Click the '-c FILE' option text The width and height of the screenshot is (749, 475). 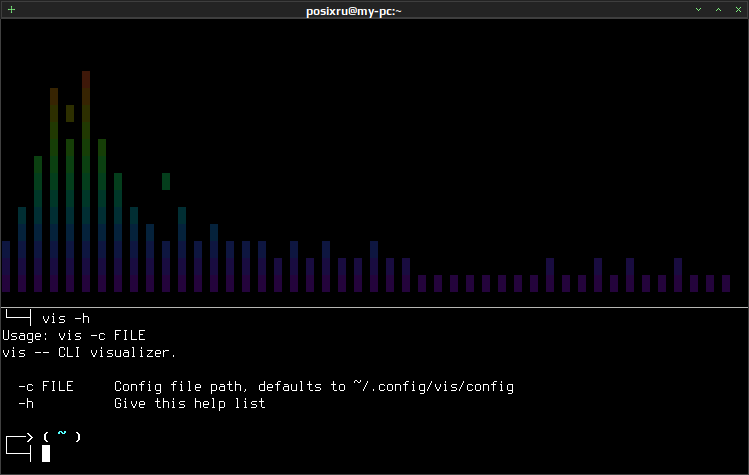[46, 386]
